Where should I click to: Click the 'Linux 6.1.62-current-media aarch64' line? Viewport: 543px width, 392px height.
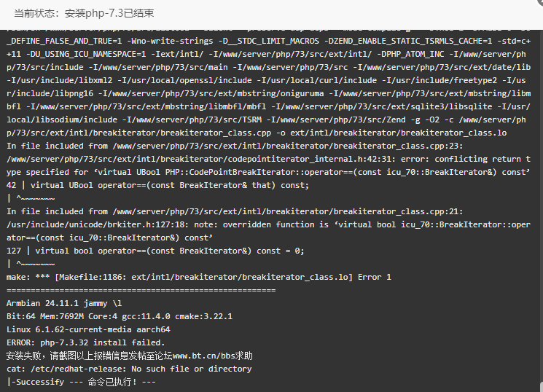tap(88, 329)
